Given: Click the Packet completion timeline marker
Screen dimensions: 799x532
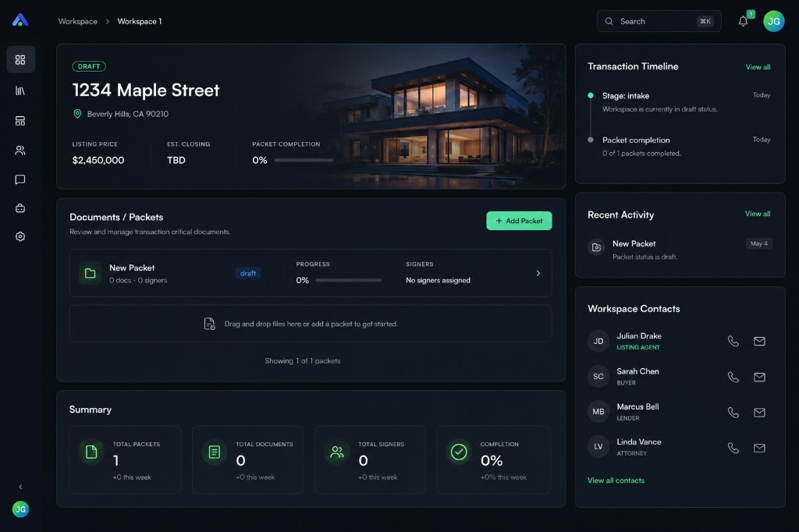Looking at the screenshot, I should pyautogui.click(x=591, y=140).
